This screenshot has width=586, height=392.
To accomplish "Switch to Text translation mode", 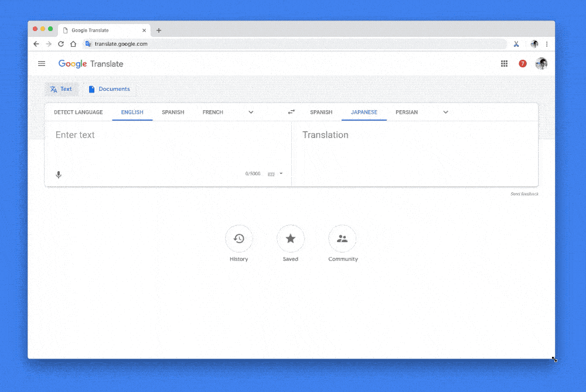I will (62, 89).
